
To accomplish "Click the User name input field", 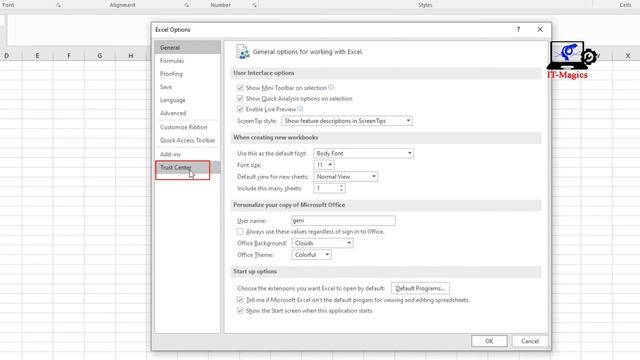I will coord(343,220).
